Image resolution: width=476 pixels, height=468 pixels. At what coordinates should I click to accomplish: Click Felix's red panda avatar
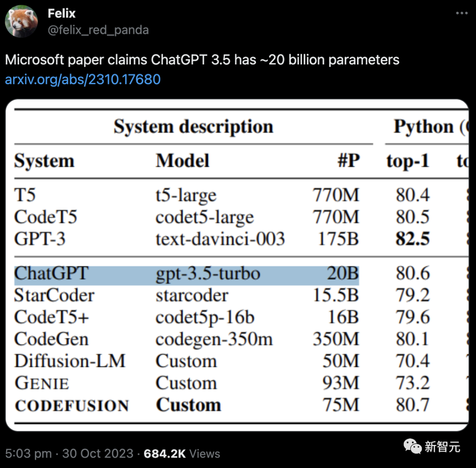(21, 21)
